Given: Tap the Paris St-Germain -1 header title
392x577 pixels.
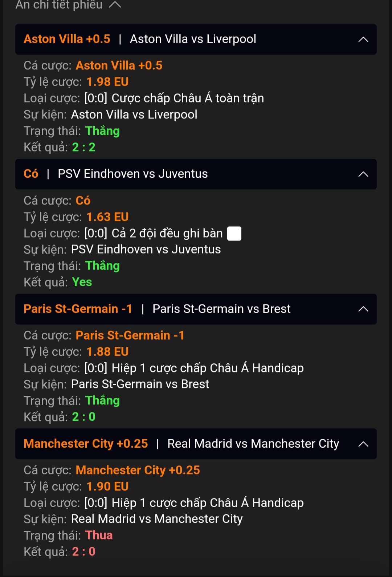Looking at the screenshot, I should 78,309.
